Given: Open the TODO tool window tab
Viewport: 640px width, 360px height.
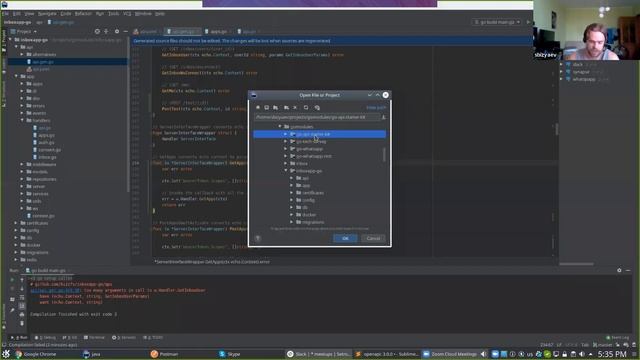Looking at the screenshot, I should (x=153, y=338).
